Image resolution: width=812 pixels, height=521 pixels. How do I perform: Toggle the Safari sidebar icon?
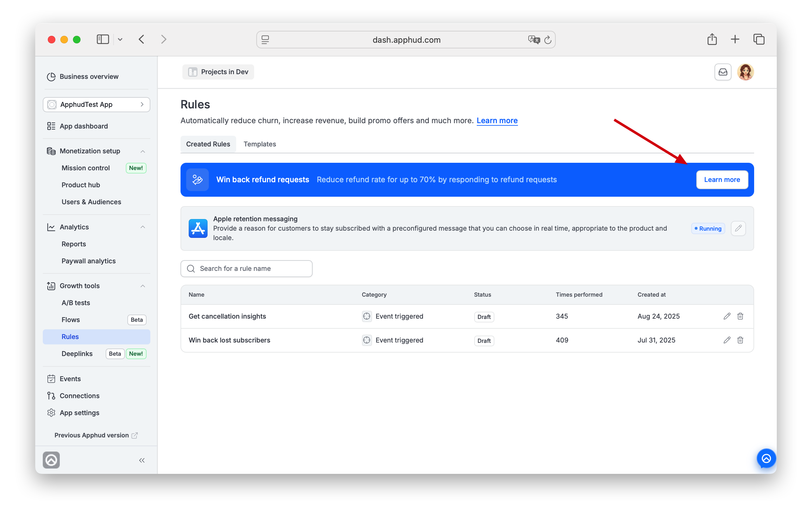[103, 39]
